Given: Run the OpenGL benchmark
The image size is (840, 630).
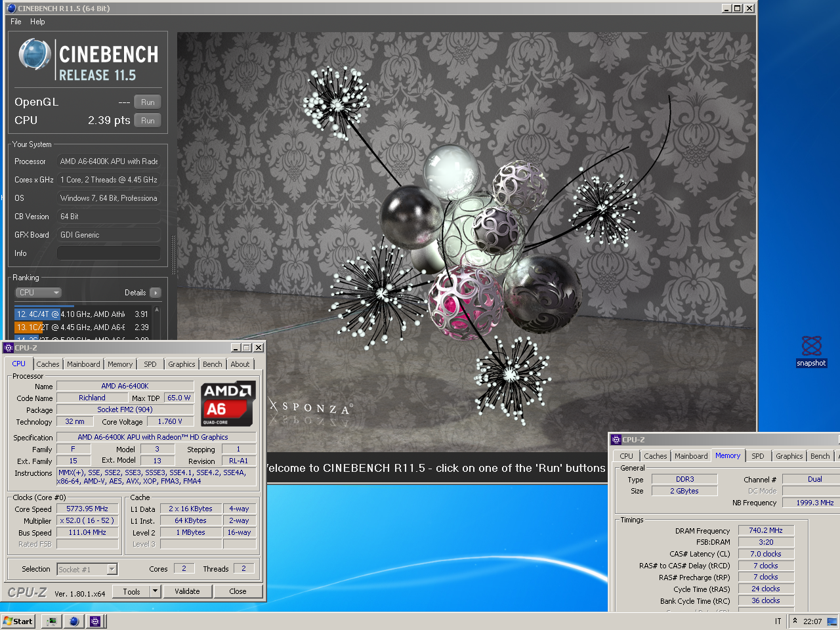Looking at the screenshot, I should pyautogui.click(x=148, y=102).
